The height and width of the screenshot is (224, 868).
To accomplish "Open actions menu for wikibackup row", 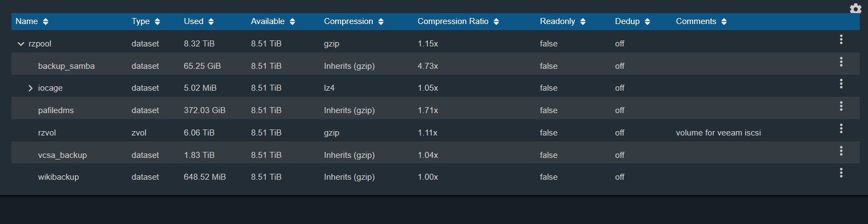I will [841, 173].
